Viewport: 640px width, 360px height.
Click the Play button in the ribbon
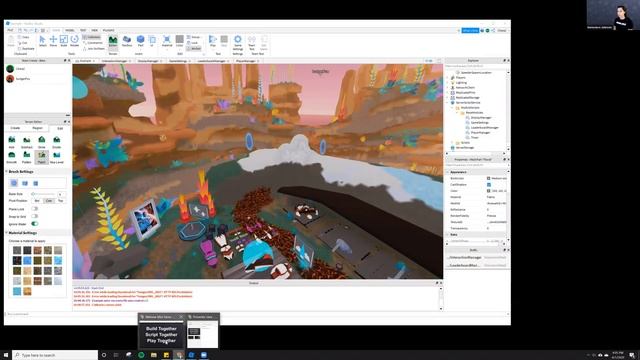[213, 41]
